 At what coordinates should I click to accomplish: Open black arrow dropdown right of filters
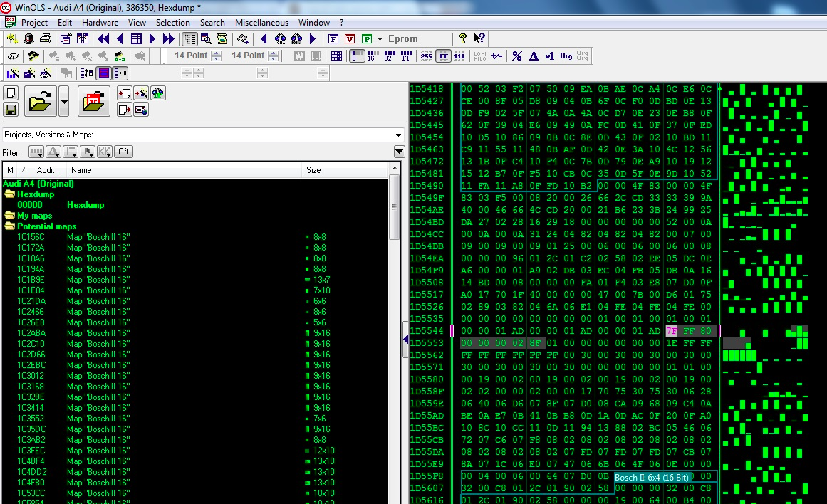pos(400,152)
